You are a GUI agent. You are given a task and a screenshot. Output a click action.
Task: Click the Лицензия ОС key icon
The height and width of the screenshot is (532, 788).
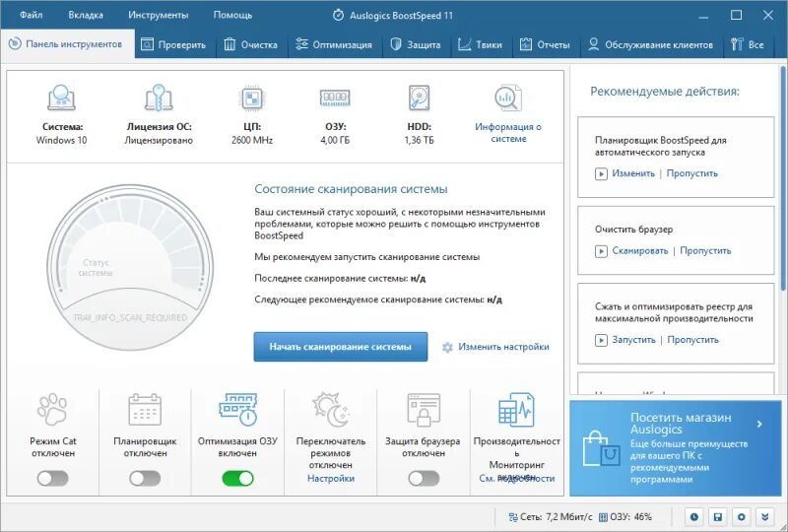coord(159,98)
